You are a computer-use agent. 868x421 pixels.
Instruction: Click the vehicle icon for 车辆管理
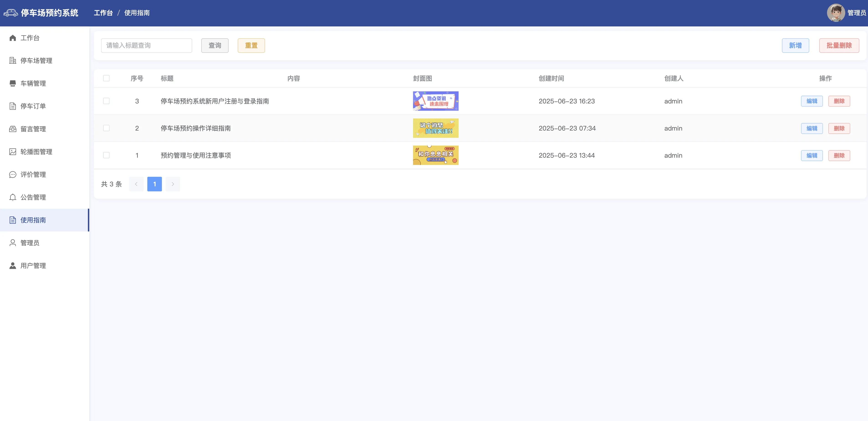coord(13,83)
